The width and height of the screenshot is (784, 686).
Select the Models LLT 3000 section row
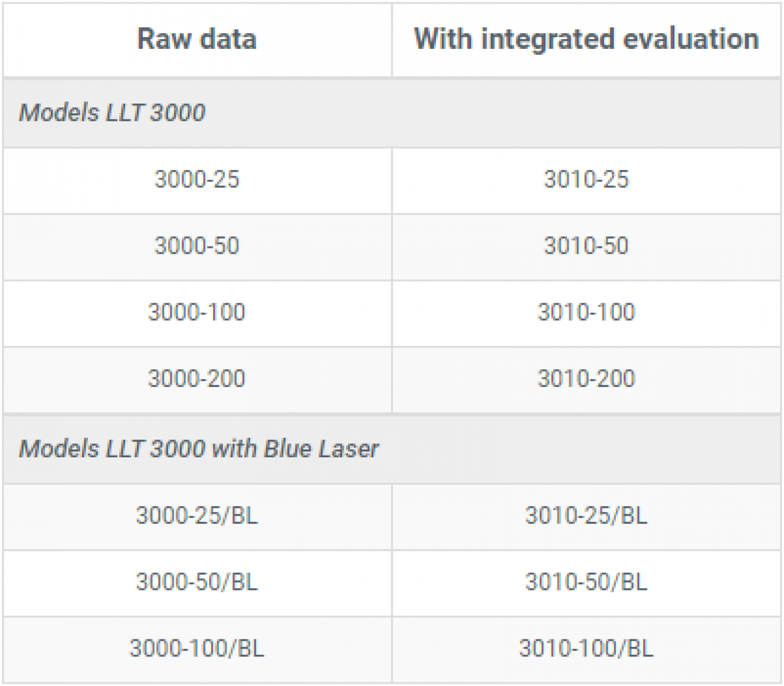coord(112,113)
